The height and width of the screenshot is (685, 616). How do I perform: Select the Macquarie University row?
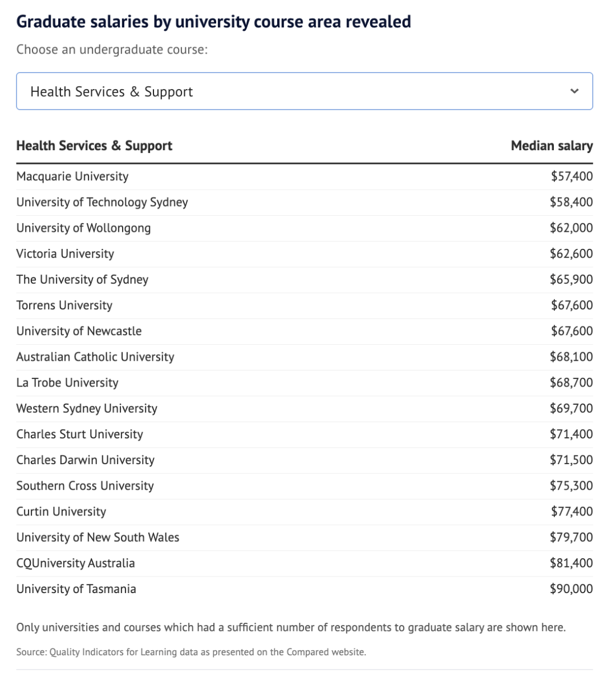pos(72,176)
